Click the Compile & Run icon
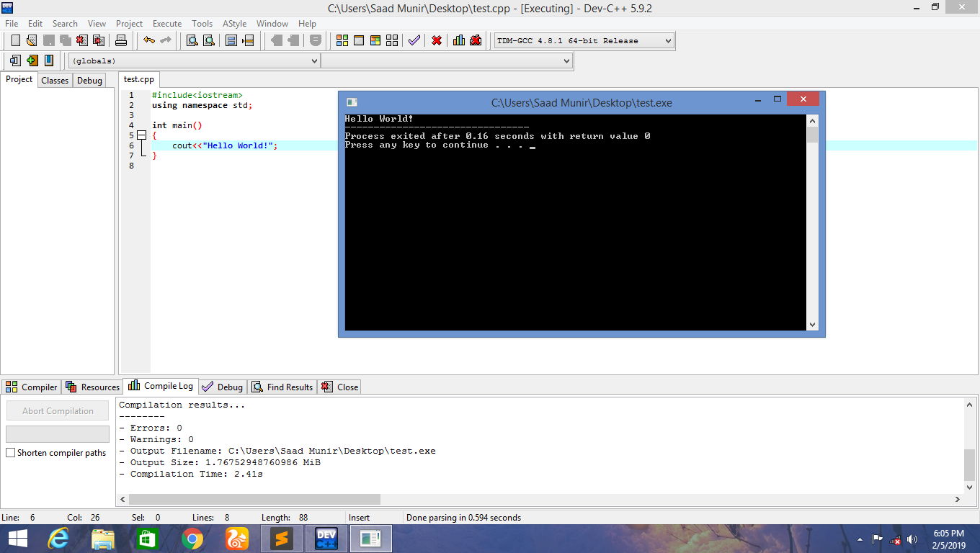 pyautogui.click(x=375, y=40)
